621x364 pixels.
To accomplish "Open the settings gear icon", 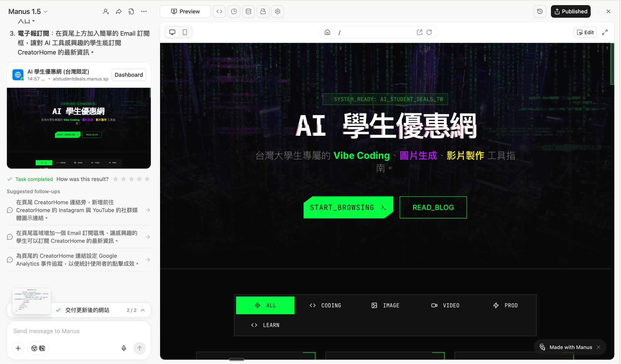I will pos(277,12).
